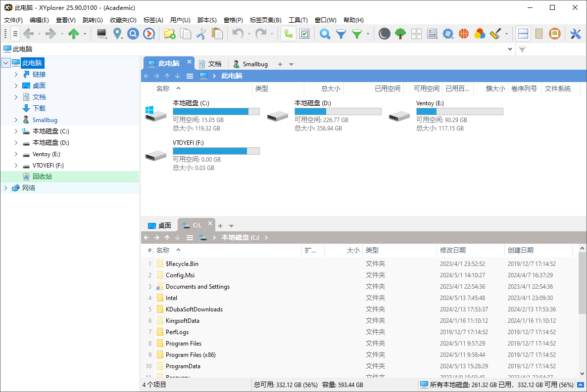Click the four-squares grid toolbar icon
The height and width of the screenshot is (392, 587).
(x=416, y=34)
